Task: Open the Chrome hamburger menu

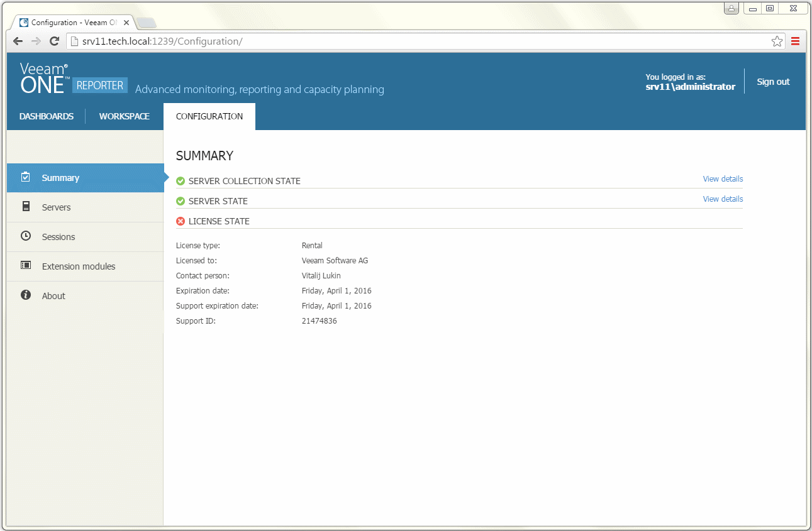Action: point(796,41)
